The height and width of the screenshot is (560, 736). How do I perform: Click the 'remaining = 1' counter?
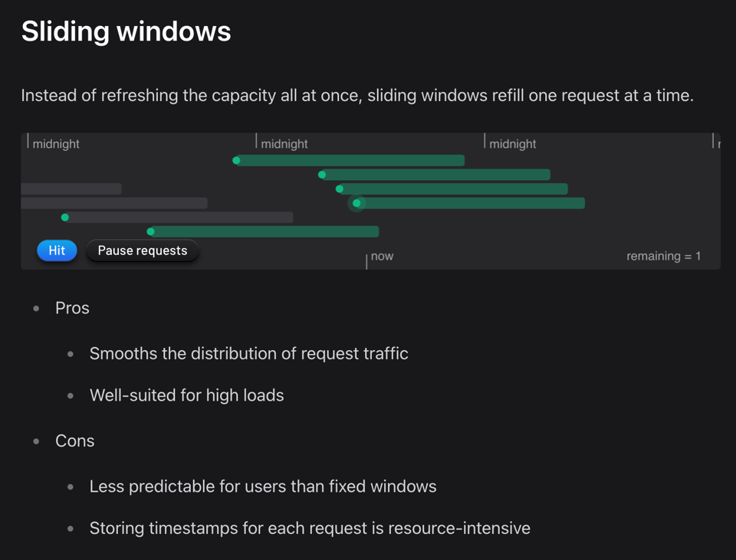(x=663, y=256)
